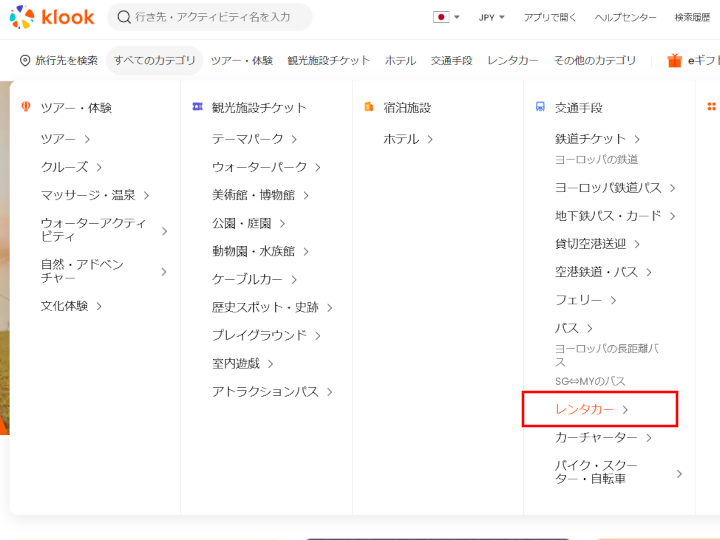Click the orange gift box icon
The width and height of the screenshot is (720, 540).
(675, 61)
